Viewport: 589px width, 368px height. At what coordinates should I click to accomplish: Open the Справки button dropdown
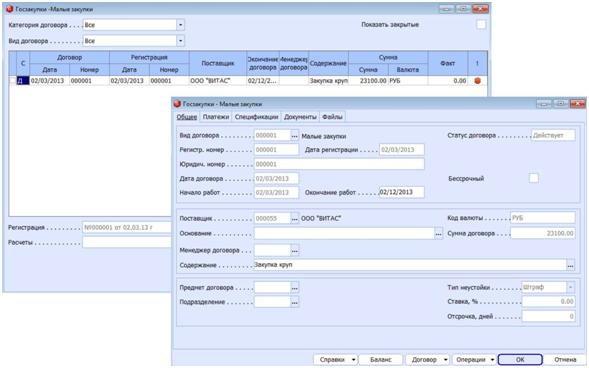click(353, 360)
